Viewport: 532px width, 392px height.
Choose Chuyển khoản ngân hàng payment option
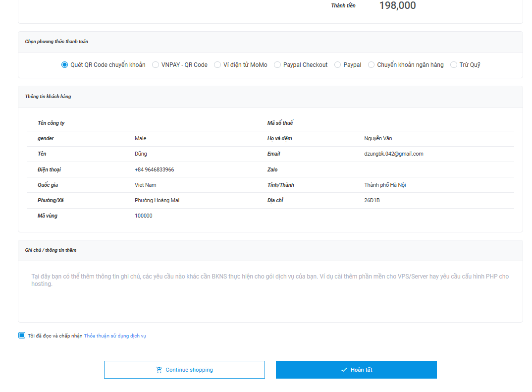[372, 65]
